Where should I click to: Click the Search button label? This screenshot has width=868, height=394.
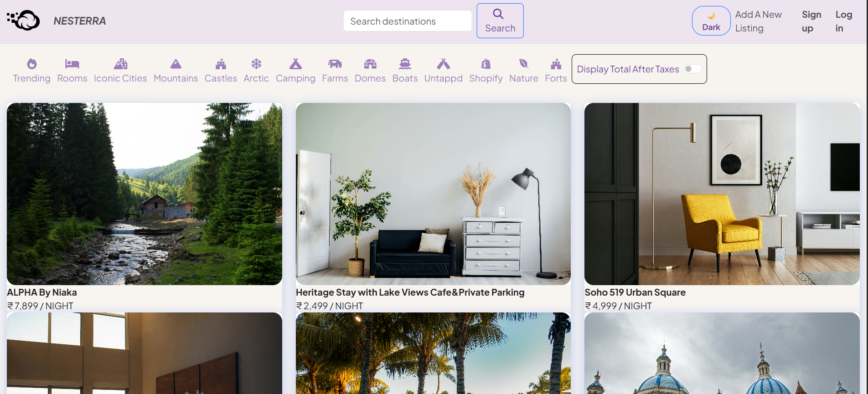500,28
